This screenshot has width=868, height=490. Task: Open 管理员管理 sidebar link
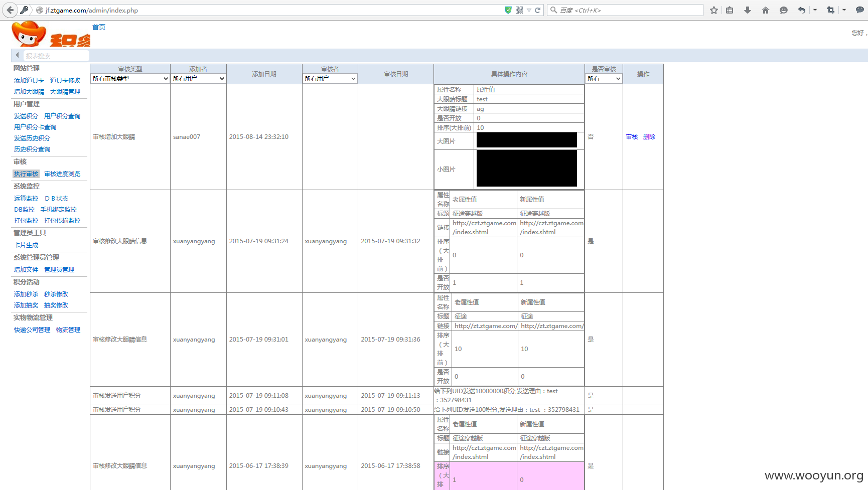coord(59,270)
